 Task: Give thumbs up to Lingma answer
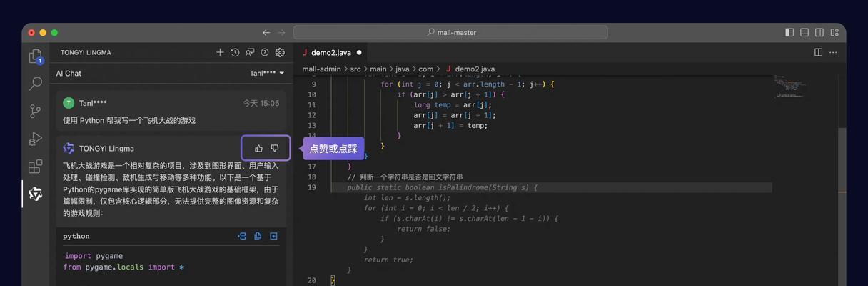coord(258,148)
